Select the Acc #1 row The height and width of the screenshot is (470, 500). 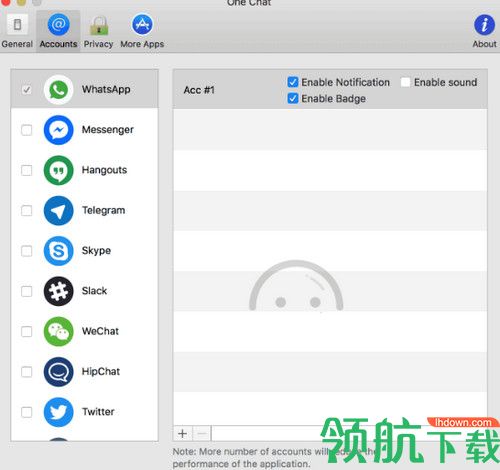pos(330,90)
